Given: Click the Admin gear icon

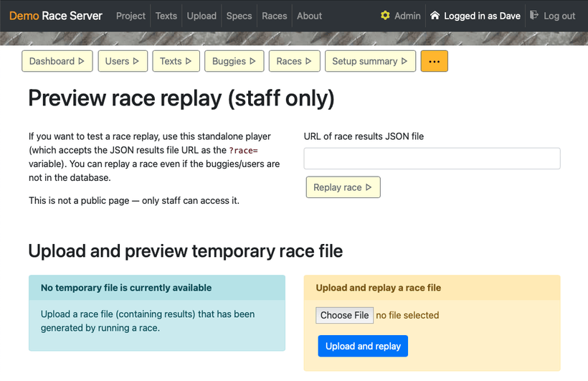Looking at the screenshot, I should (x=385, y=15).
